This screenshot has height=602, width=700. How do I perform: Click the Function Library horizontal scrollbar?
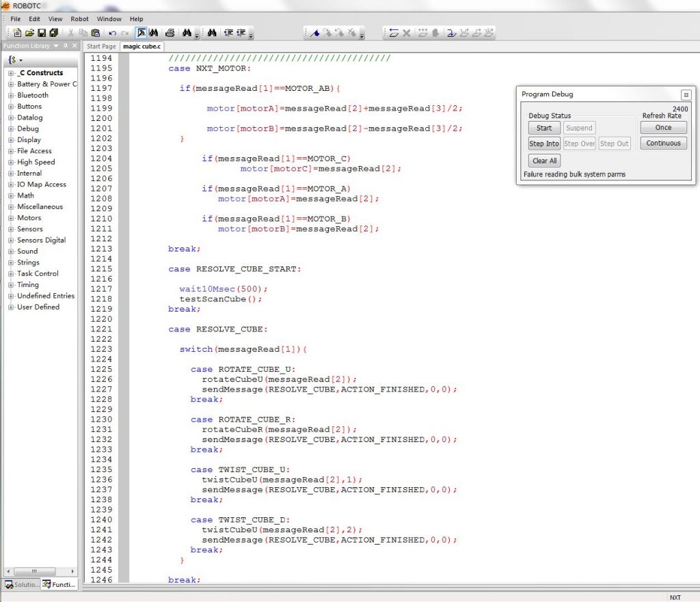[34, 571]
